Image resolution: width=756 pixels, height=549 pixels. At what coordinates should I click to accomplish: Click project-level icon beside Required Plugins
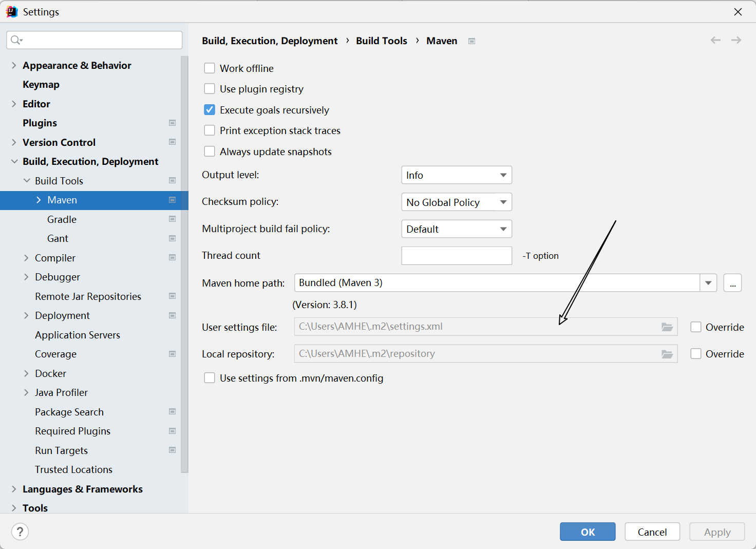[173, 431]
